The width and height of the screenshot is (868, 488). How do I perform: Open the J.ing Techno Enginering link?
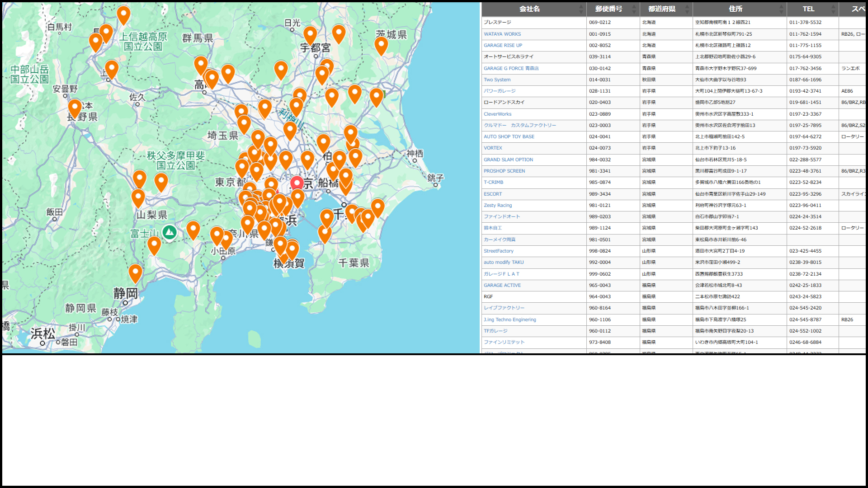click(509, 319)
